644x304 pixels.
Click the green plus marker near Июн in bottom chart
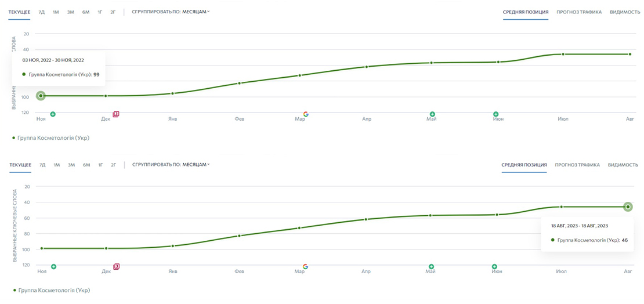pos(494,267)
